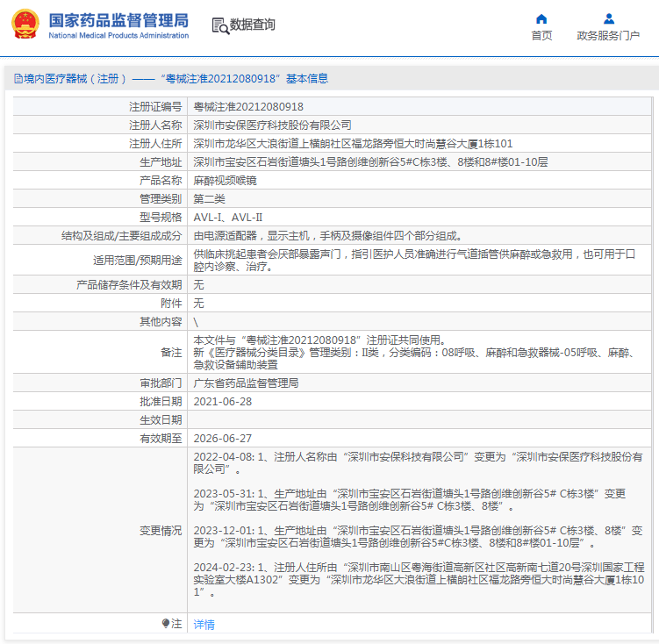
Task: Click the registrant name 深圳市安保医疗科技股份有限公司
Action: click(x=272, y=125)
